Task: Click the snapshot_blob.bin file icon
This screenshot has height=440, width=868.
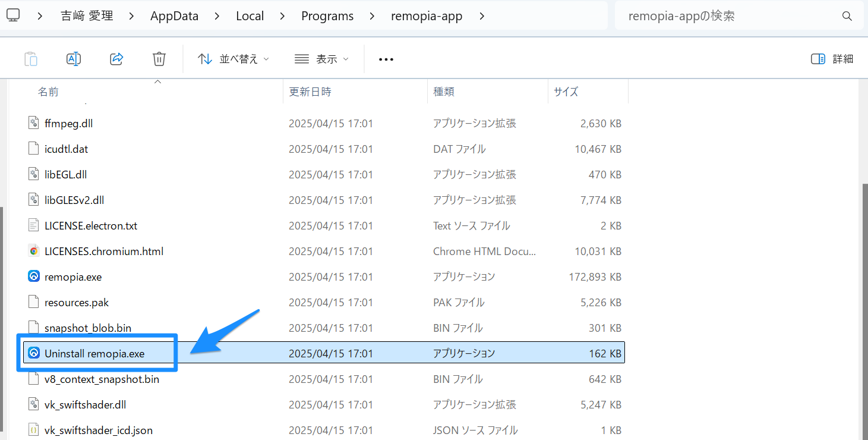Action: 34,328
